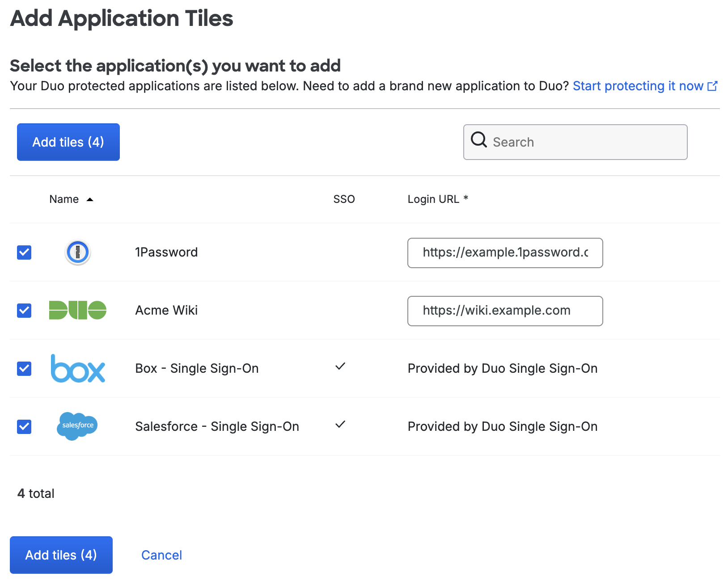Select the 1Password Login URL field
728x581 pixels.
click(x=505, y=253)
